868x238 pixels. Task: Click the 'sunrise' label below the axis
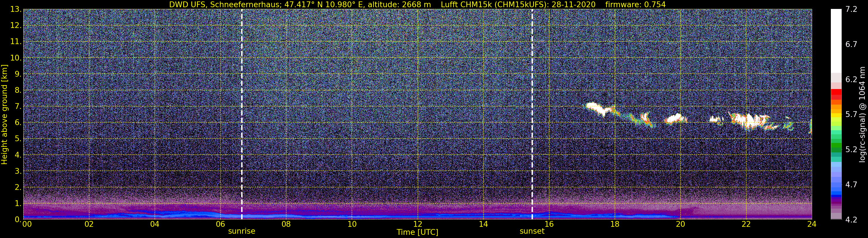point(242,231)
